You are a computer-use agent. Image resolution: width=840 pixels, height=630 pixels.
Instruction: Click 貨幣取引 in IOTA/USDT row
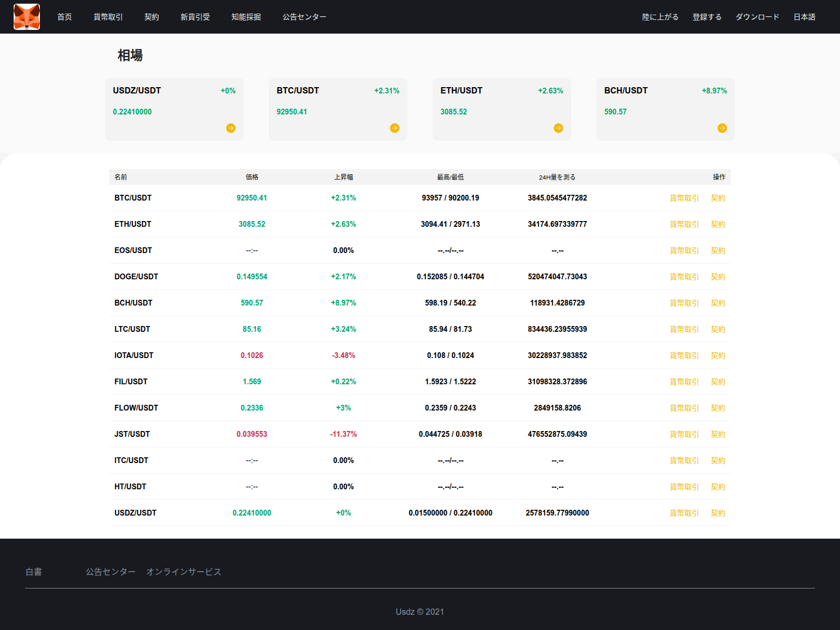click(685, 355)
